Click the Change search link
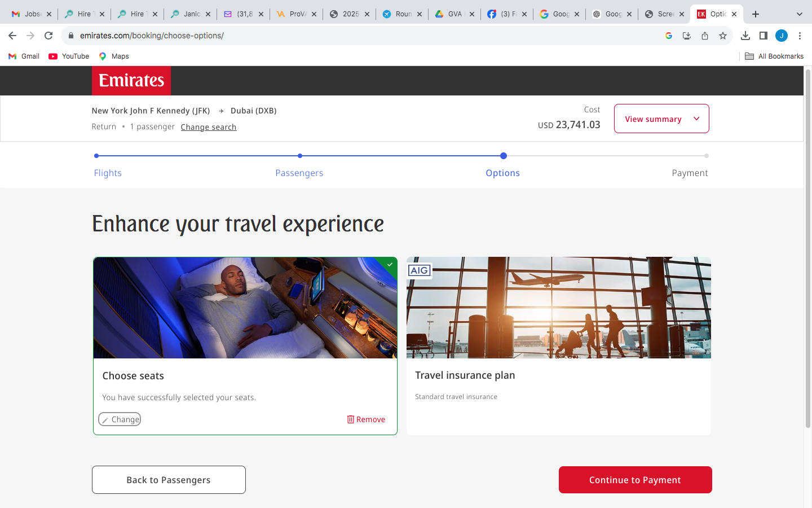This screenshot has height=508, width=812. pos(209,127)
